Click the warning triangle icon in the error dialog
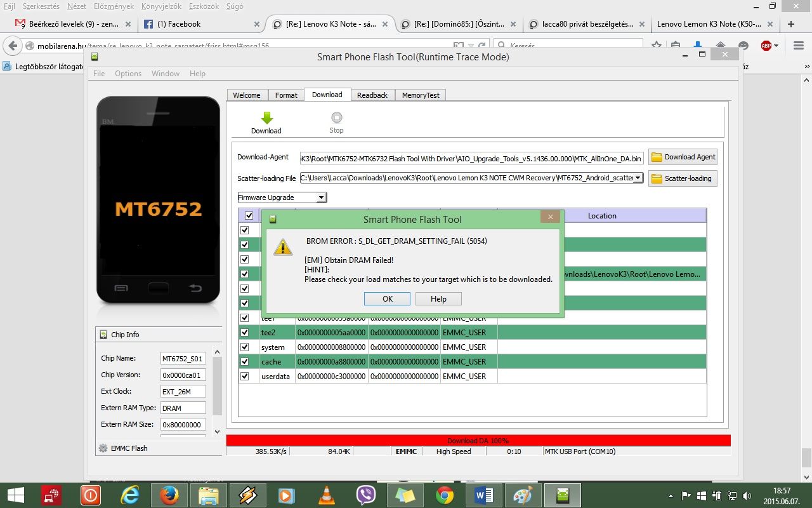Screen dimensions: 812x508 tap(283, 248)
